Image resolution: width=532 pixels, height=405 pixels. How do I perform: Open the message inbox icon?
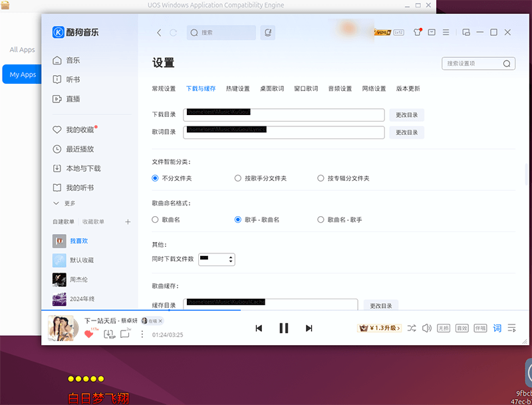click(432, 32)
